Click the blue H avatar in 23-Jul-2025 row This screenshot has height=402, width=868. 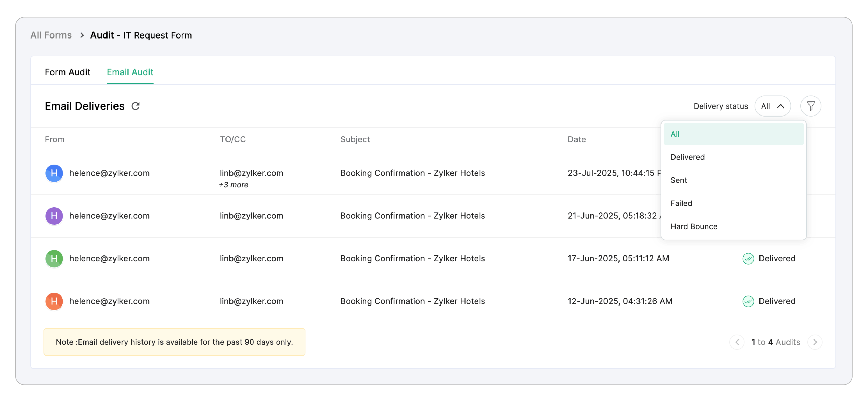pos(54,173)
